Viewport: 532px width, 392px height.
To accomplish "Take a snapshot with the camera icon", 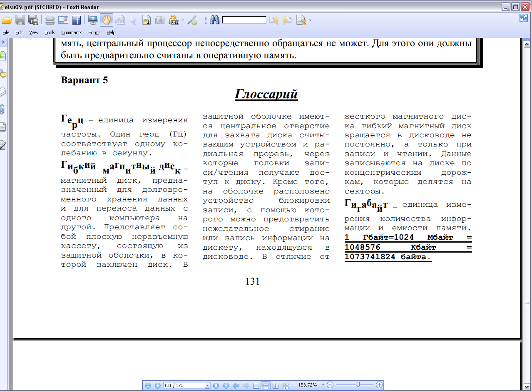I will (x=160, y=20).
